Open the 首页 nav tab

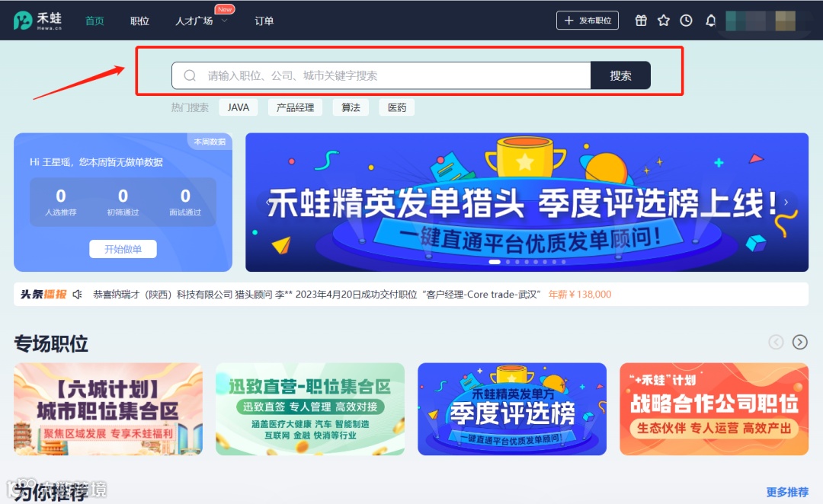94,21
